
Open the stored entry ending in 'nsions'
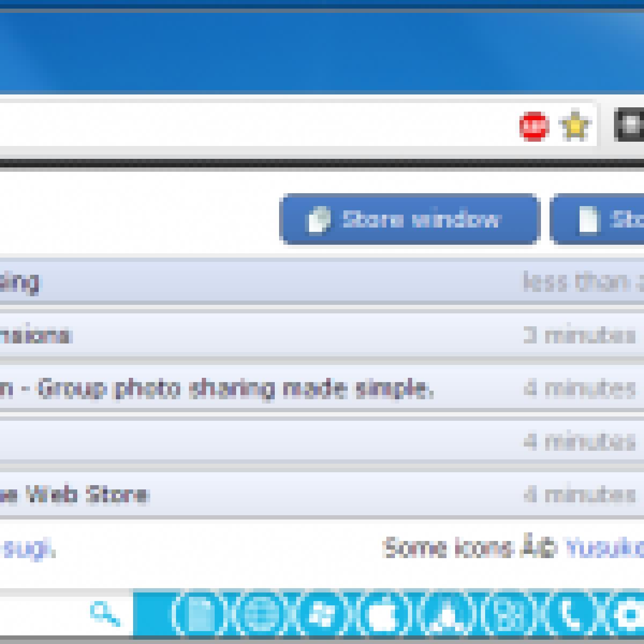(322, 335)
